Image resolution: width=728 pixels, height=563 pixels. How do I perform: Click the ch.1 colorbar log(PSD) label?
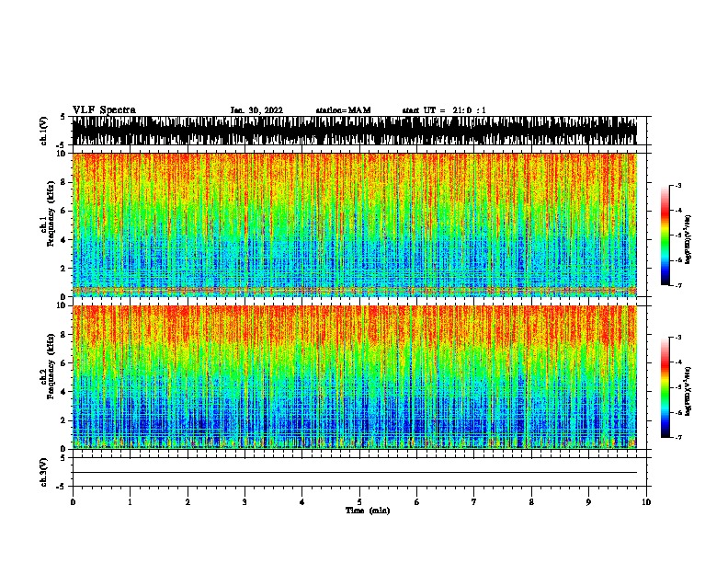688,240
